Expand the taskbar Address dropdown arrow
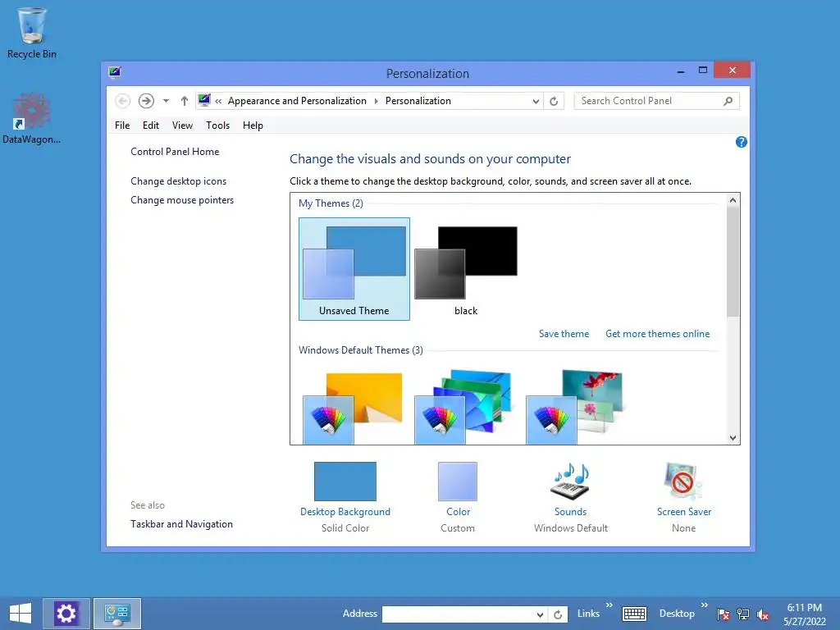Screen dimensions: 840x630 point(540,614)
